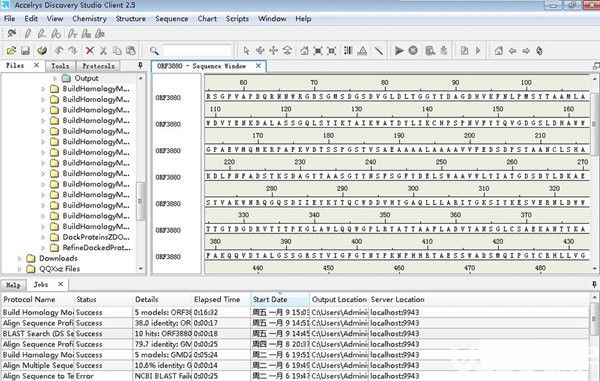Expand the Output folder node
Screen dimensions: 600x381
[55, 78]
